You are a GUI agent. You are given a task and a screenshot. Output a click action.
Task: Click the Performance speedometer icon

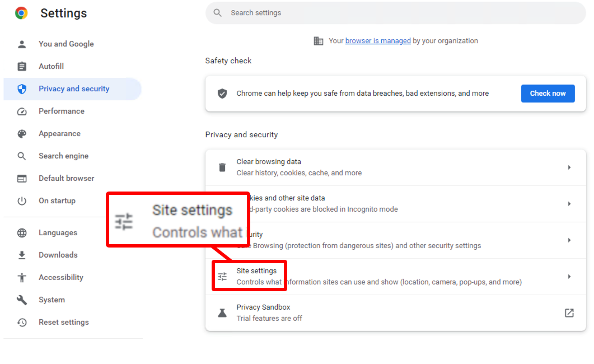click(x=21, y=111)
